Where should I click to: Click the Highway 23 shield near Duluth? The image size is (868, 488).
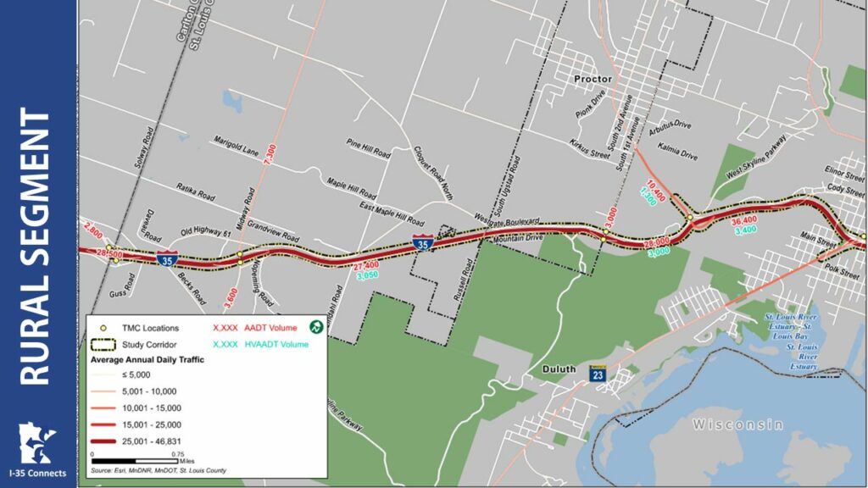[x=598, y=374]
